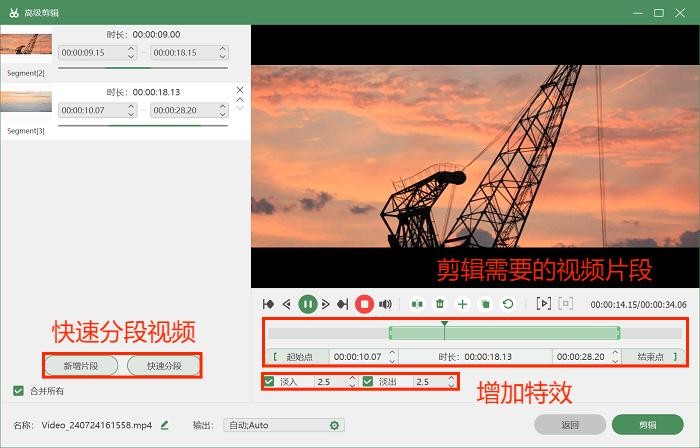Add a segment with plus icon
The image size is (700, 448).
tap(462, 303)
